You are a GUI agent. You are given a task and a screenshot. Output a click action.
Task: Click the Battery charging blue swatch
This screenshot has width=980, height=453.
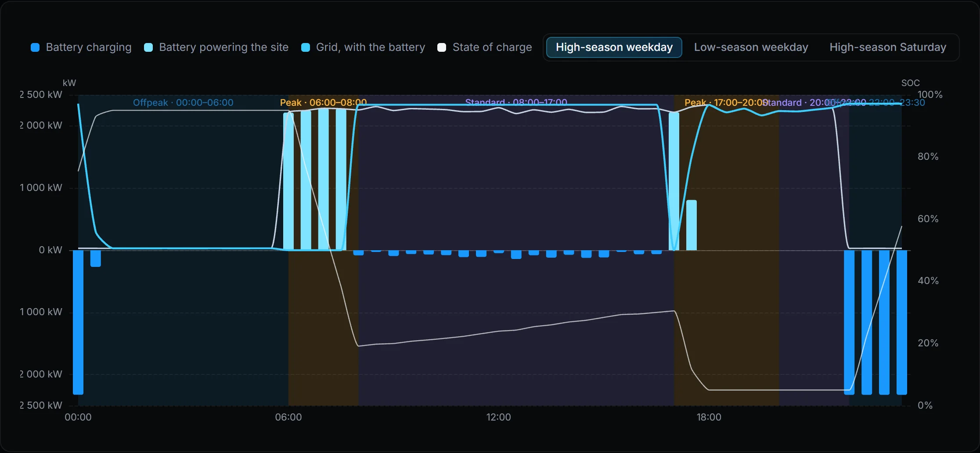pos(35,47)
